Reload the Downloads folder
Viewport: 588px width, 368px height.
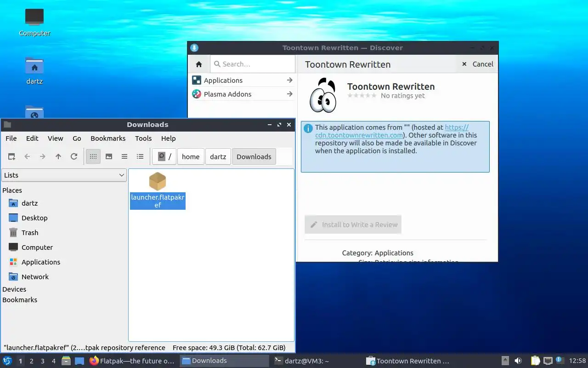pos(74,156)
